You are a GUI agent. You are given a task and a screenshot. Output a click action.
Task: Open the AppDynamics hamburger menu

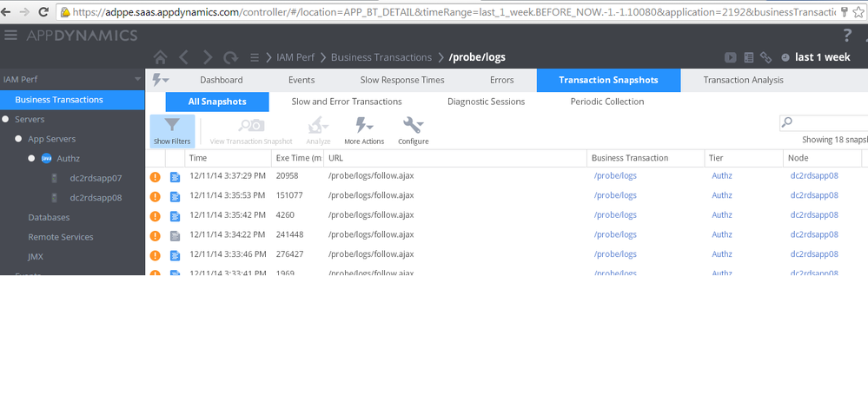pyautogui.click(x=10, y=36)
